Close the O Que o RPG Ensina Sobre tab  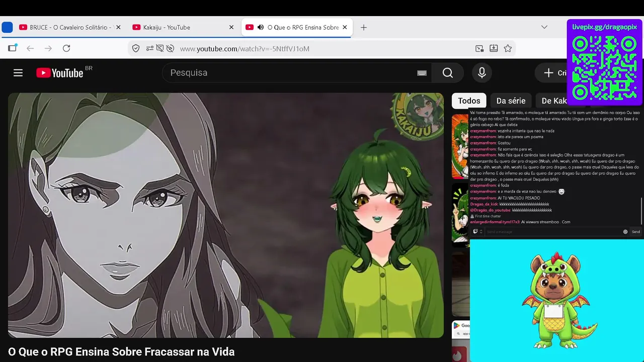345,28
